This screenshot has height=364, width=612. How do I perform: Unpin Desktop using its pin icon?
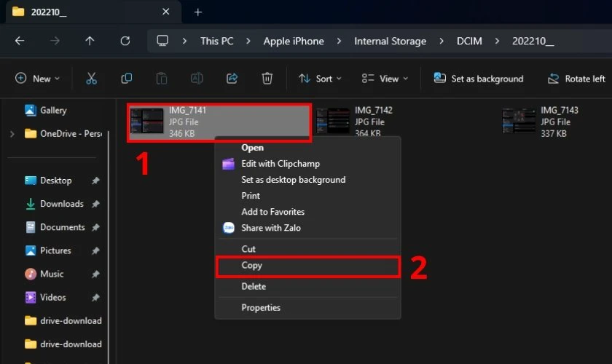[x=95, y=181]
